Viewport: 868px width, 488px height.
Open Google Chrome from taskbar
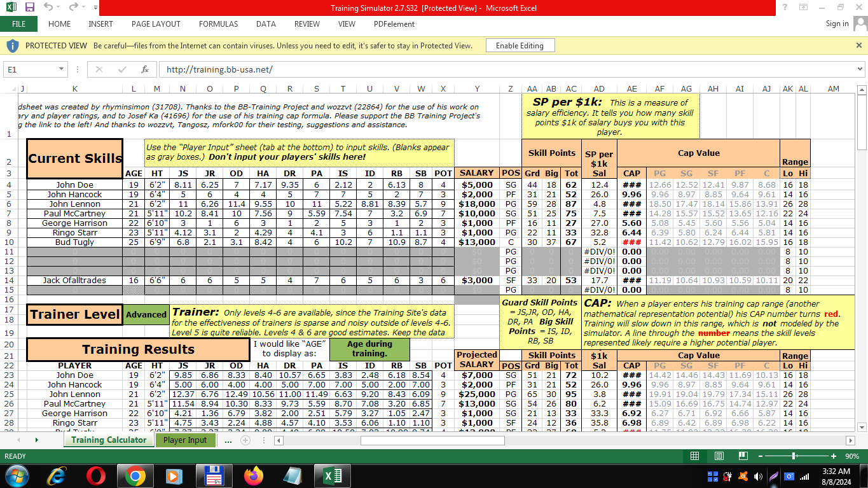[x=135, y=476]
